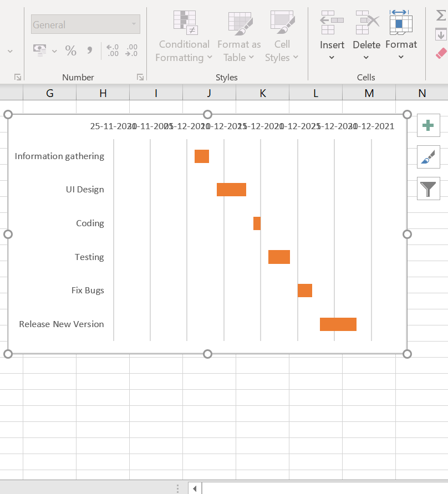This screenshot has height=494, width=448.
Task: Click Increase Decimal icon
Action: tap(113, 51)
